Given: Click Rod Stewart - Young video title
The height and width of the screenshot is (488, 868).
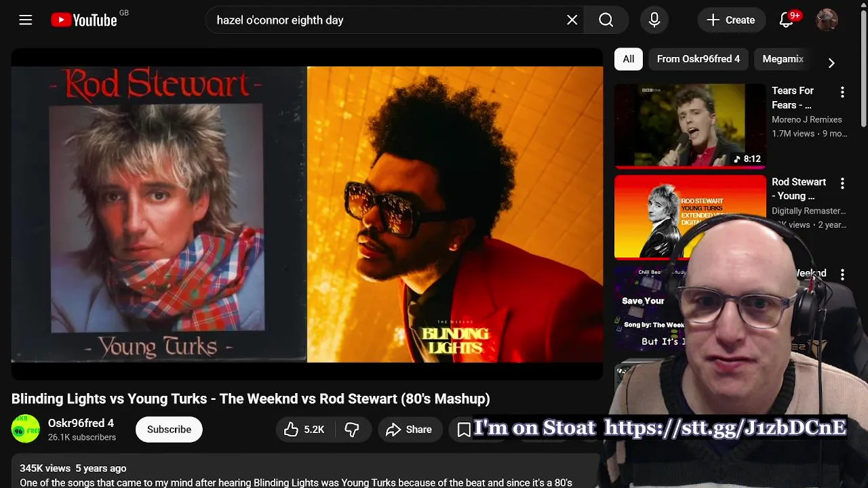Looking at the screenshot, I should 799,189.
